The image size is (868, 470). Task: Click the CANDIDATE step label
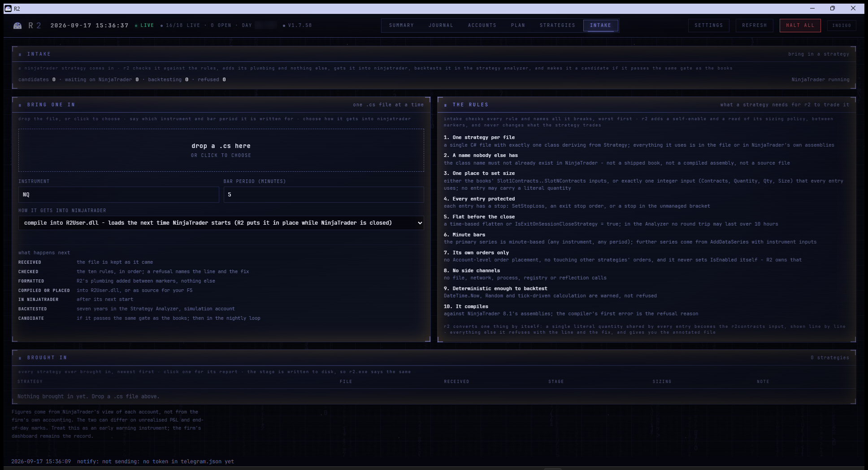[x=31, y=318]
